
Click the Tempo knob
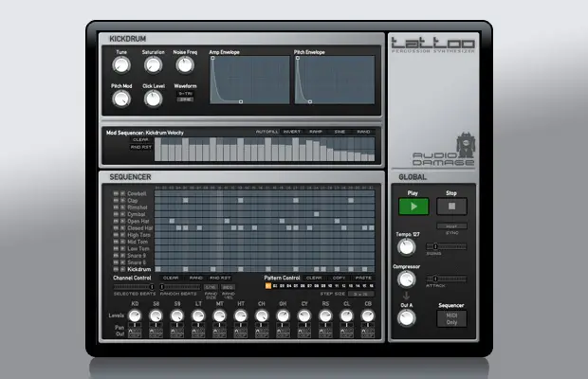(x=407, y=247)
